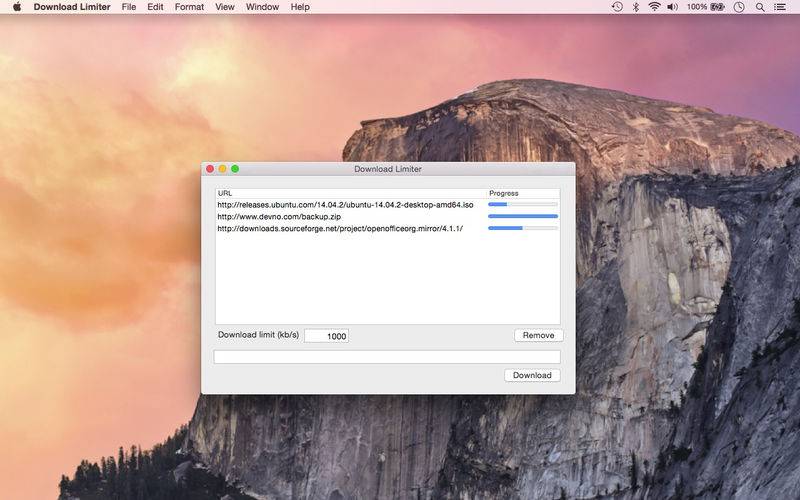The image size is (800, 500).
Task: Click progress bar of sourceforge download
Action: click(x=522, y=228)
